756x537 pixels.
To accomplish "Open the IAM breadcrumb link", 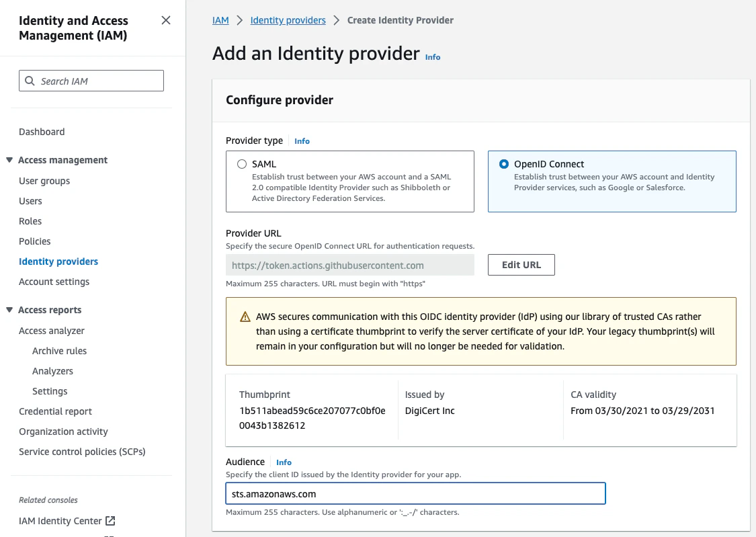I will (x=220, y=20).
